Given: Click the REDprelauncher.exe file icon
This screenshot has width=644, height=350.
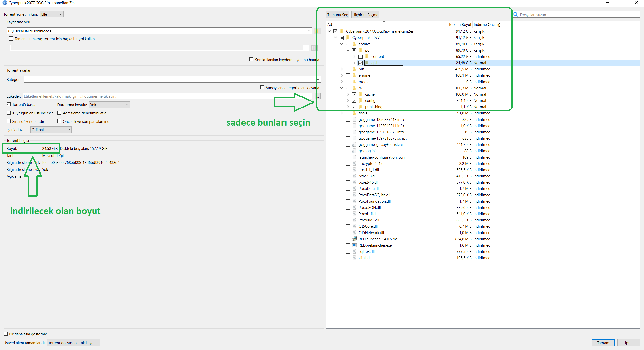Looking at the screenshot, I should 354,245.
